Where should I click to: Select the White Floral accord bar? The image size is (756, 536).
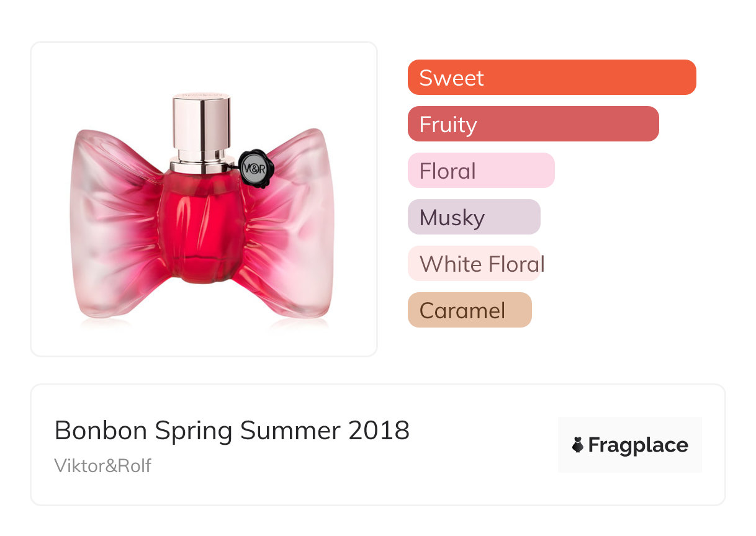click(x=474, y=264)
